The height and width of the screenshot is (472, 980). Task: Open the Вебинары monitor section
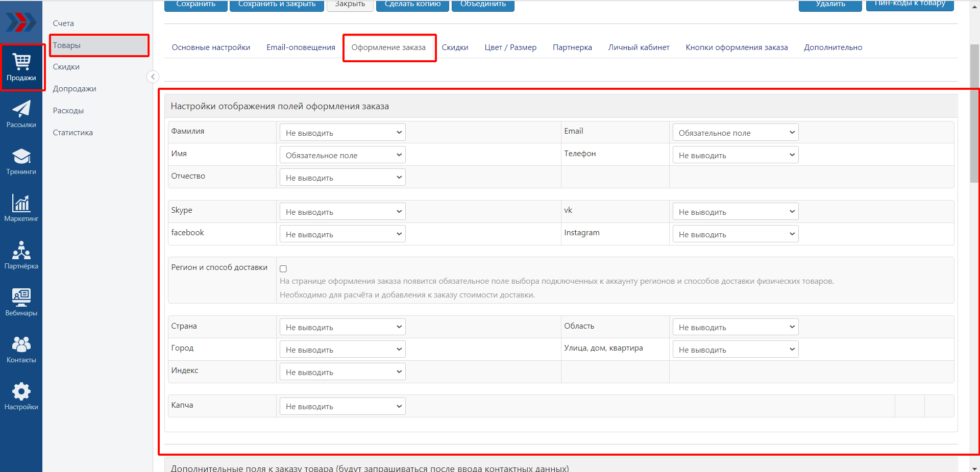(21, 303)
